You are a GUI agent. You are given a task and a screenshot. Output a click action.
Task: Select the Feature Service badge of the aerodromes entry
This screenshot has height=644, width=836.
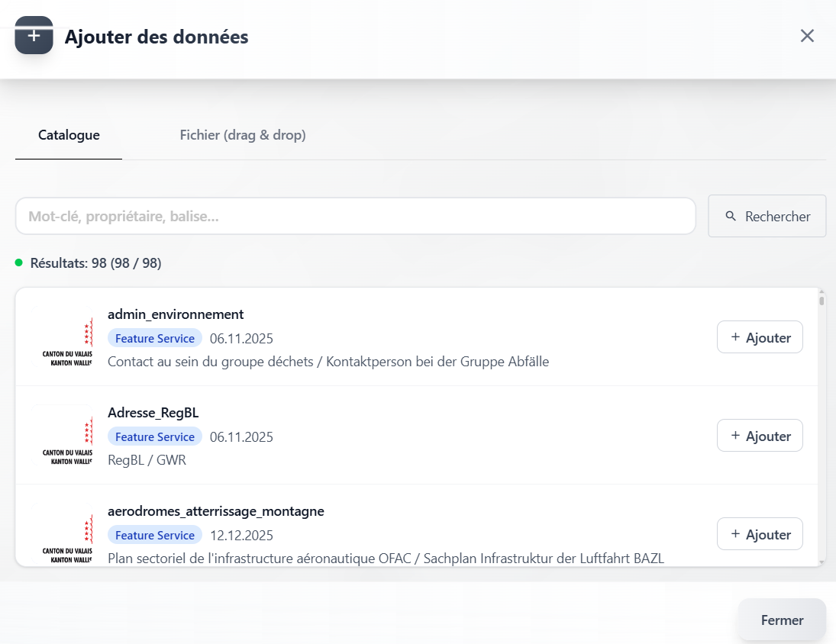(155, 535)
